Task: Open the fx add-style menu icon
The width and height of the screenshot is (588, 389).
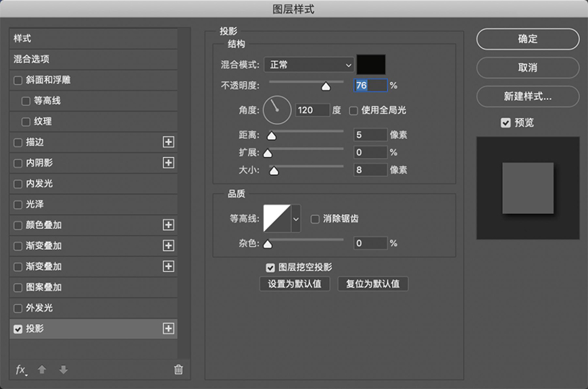Action: tap(21, 370)
